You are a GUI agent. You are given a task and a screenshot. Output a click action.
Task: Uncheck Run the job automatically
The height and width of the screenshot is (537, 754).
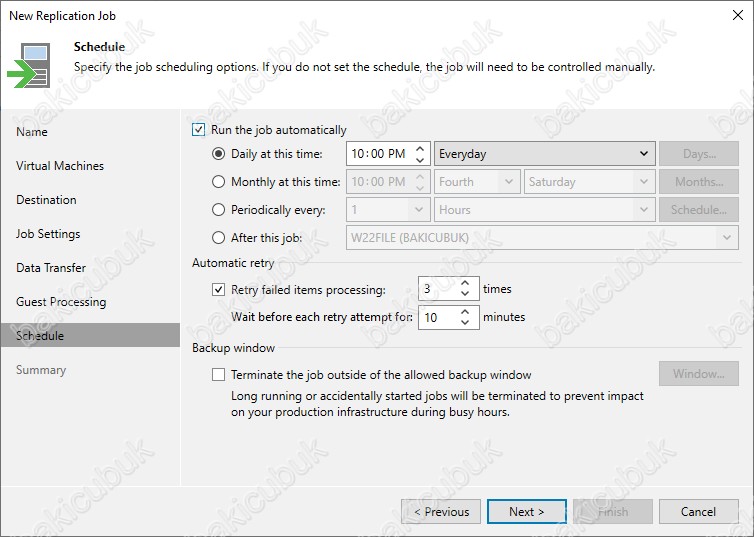(x=199, y=130)
